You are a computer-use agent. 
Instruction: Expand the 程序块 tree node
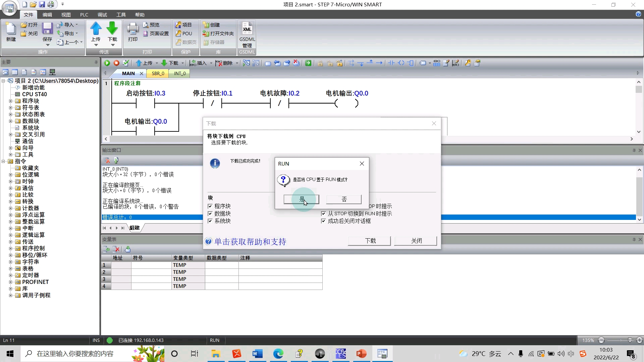pyautogui.click(x=11, y=101)
